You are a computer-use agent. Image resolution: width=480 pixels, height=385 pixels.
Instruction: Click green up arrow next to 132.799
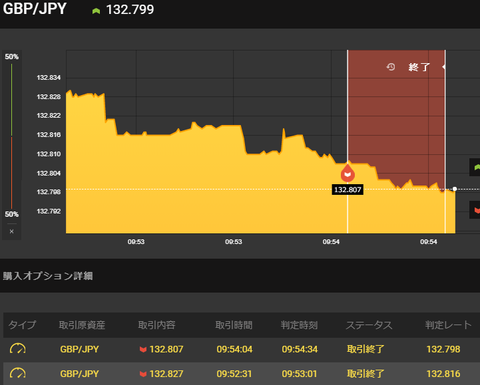96,11
